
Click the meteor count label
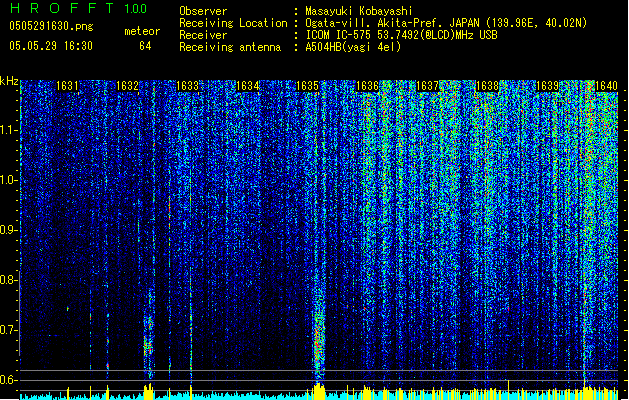click(x=142, y=31)
